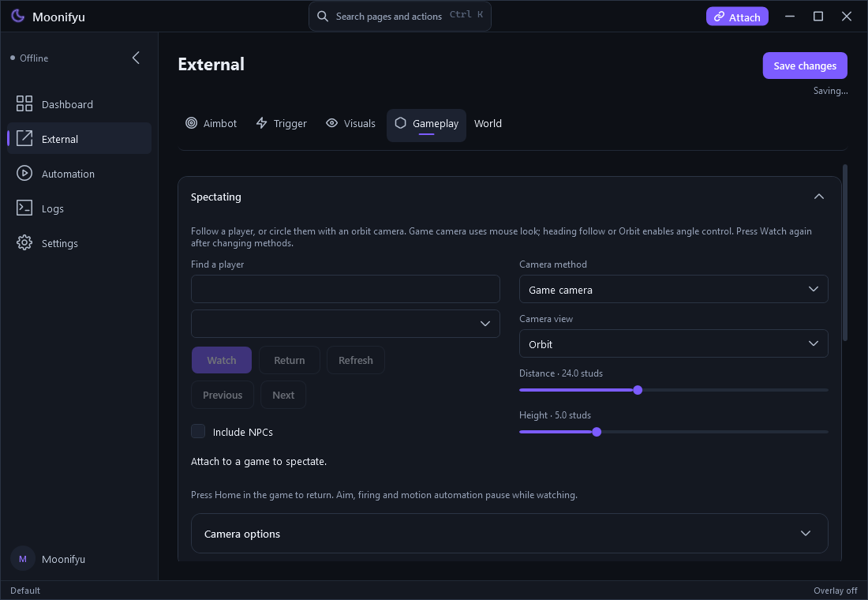Open the Camera method dropdown
Image resolution: width=868 pixels, height=600 pixels.
[674, 289]
